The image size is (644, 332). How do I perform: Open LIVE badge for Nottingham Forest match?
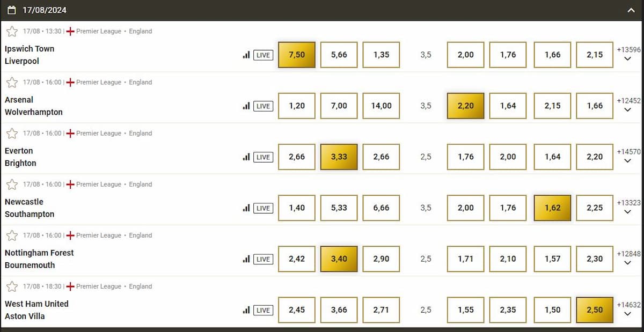(x=263, y=259)
